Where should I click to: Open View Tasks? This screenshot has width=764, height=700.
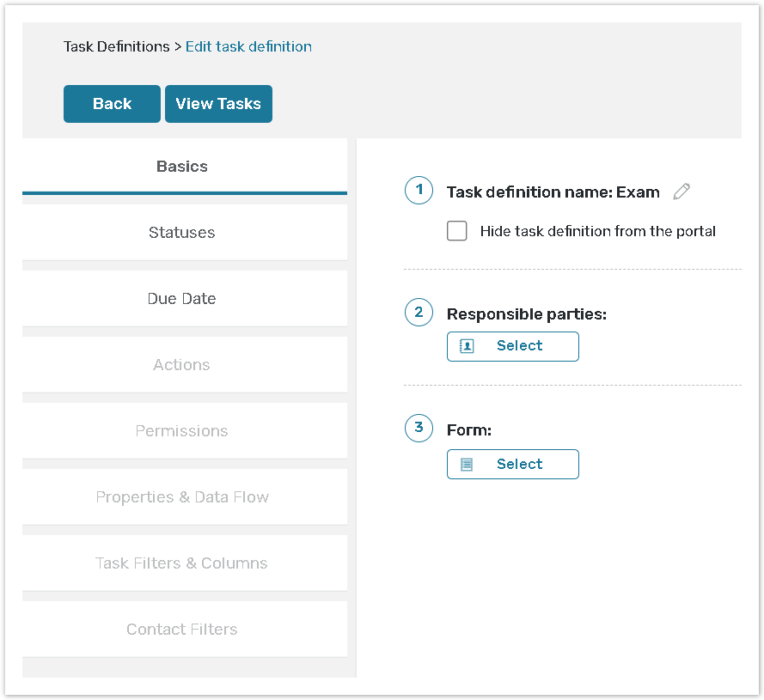[x=218, y=103]
